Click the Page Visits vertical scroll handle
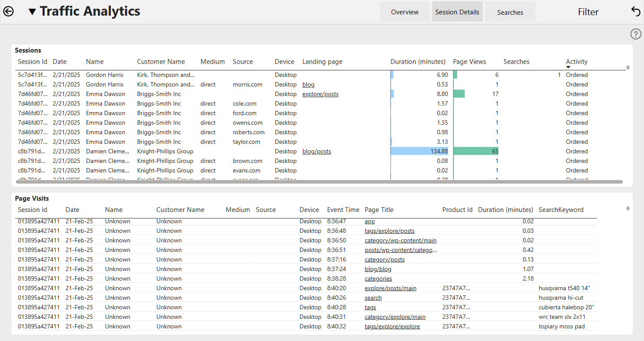 coord(628,209)
